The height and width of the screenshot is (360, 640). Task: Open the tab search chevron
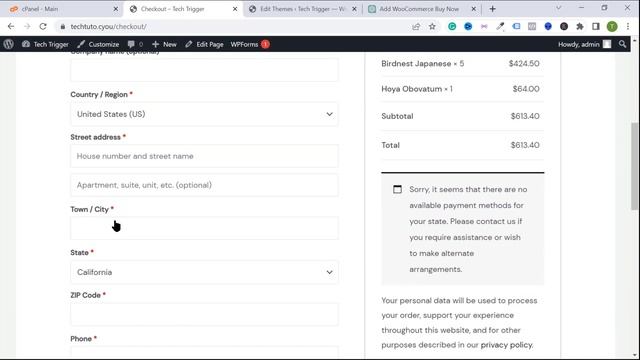pos(558,8)
